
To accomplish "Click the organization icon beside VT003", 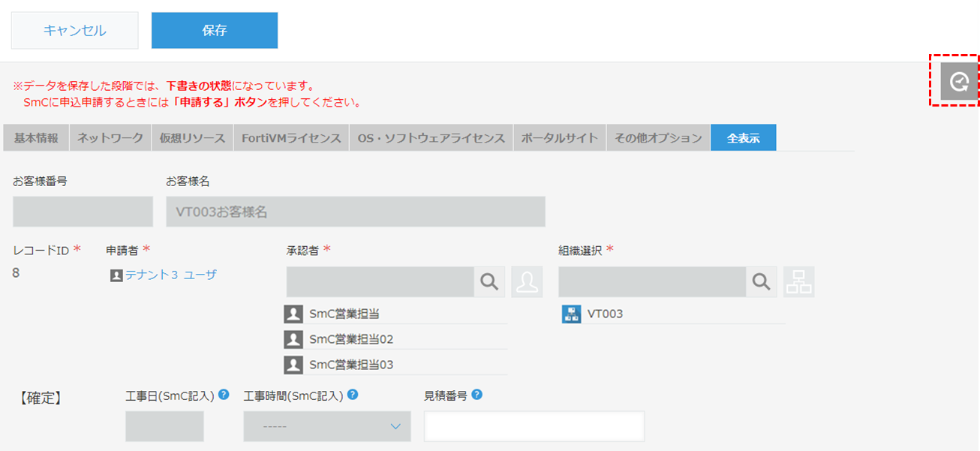I will click(x=571, y=314).
